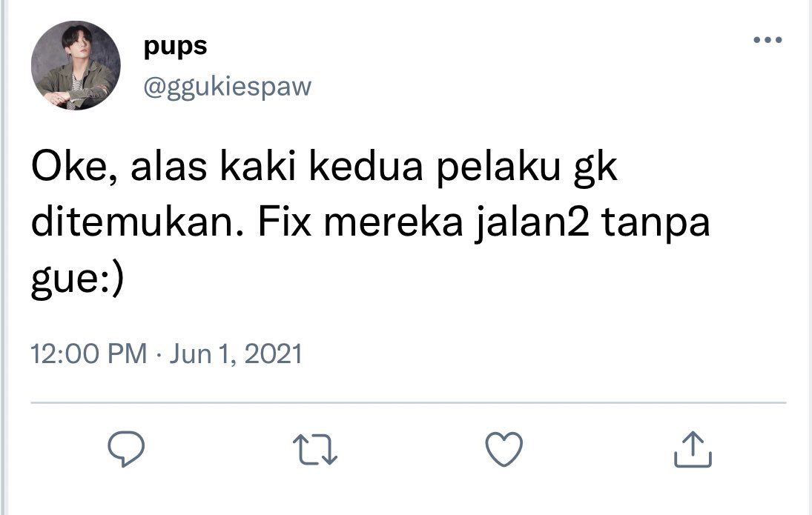812x515 pixels.
Task: Click the word Fix in the tweet
Action: click(x=285, y=222)
